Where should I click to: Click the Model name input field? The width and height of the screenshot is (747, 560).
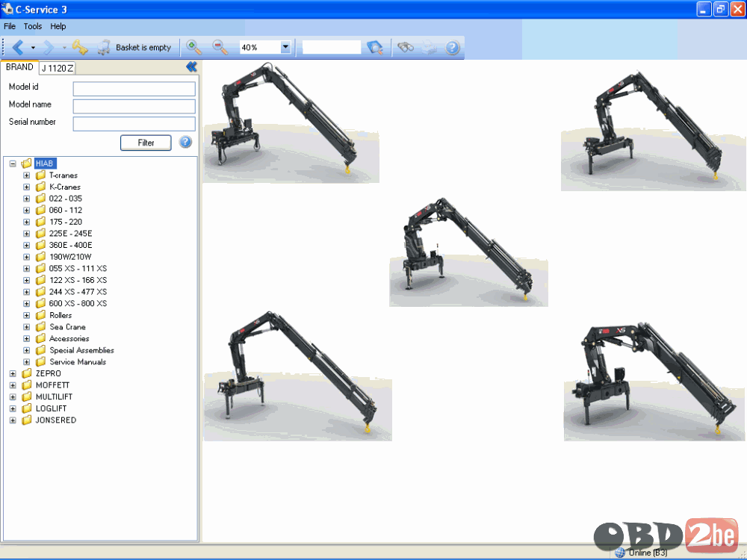click(x=134, y=106)
